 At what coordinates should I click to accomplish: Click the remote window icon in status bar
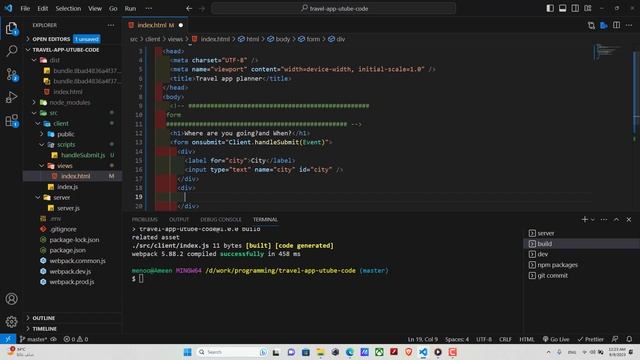click(x=8, y=339)
